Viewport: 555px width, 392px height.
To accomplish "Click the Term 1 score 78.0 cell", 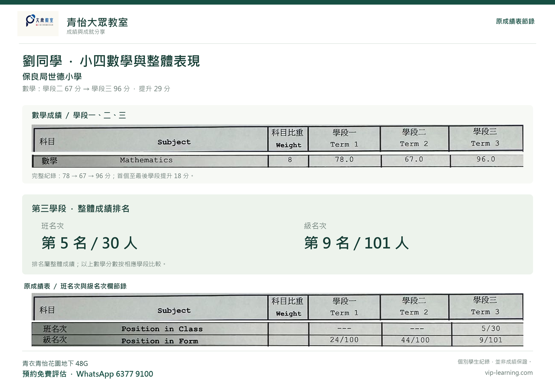I will click(x=344, y=159).
